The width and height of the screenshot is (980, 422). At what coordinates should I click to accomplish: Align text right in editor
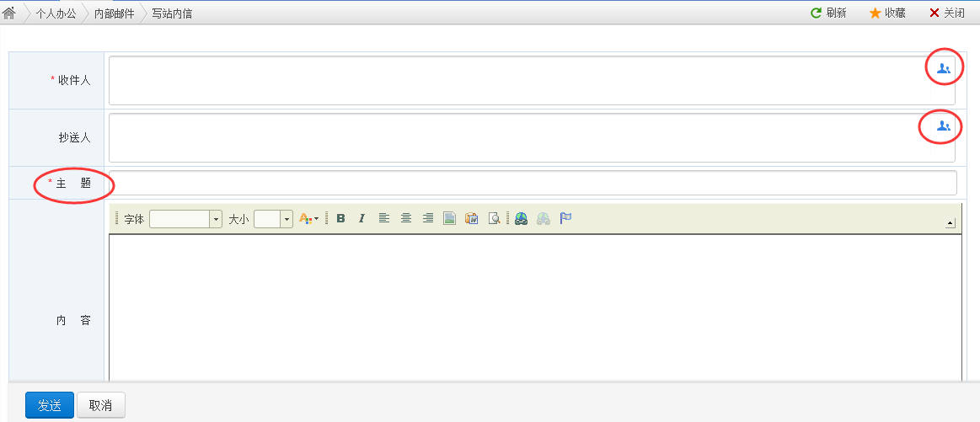coord(428,219)
